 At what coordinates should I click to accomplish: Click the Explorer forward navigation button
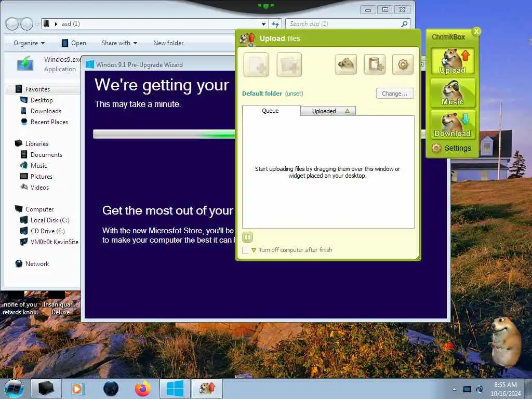coord(26,24)
